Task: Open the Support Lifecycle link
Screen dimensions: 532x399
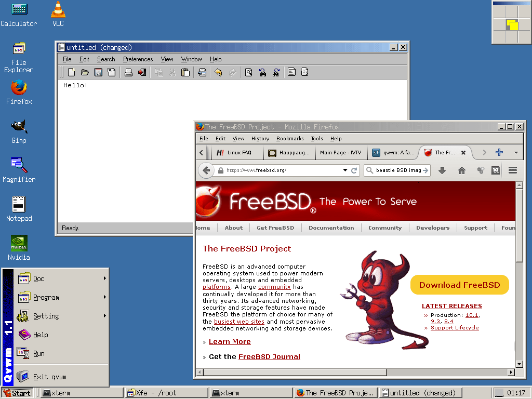Action: (x=455, y=327)
